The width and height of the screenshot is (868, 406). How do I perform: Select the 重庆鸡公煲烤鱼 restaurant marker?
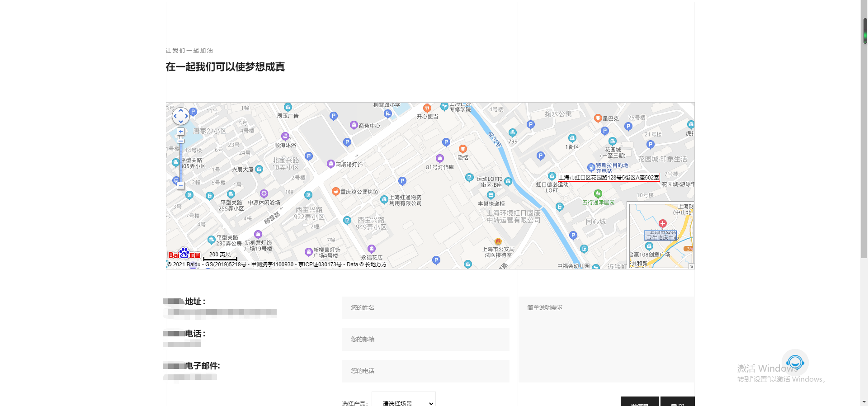click(336, 191)
